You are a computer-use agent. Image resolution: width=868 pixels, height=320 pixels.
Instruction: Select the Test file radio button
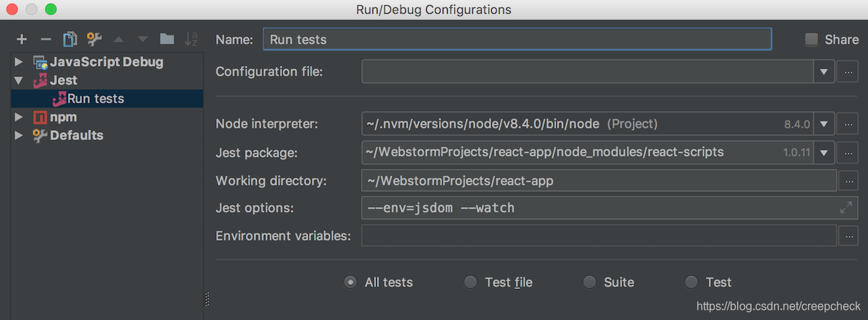pos(471,282)
